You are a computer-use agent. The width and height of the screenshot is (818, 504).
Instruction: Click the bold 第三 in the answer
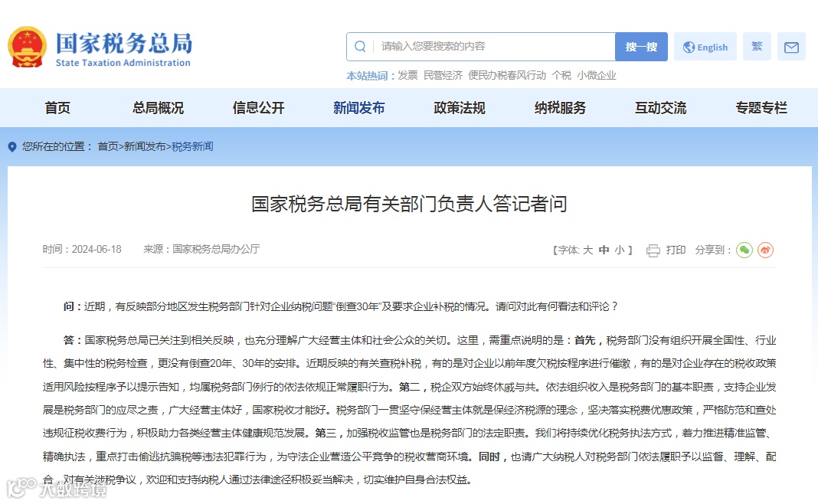(326, 433)
